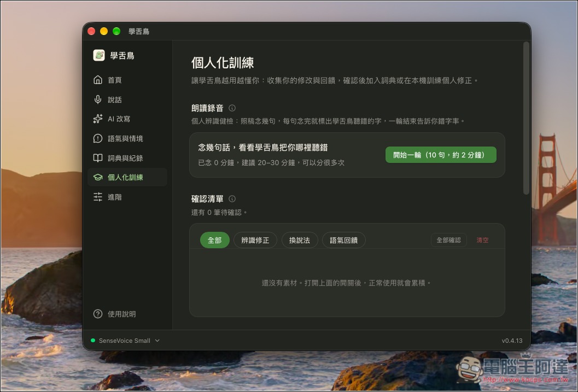Click the 確認清單 section title

tap(207, 198)
